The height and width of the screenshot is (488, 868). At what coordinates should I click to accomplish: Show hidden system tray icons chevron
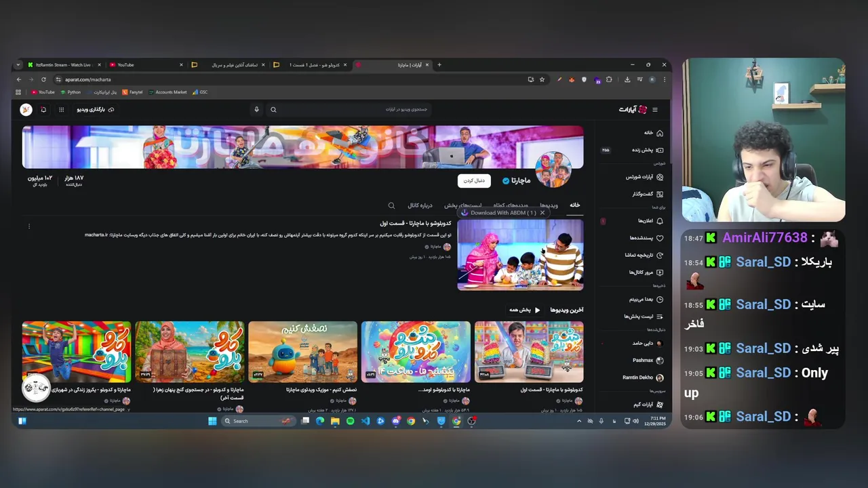point(578,421)
